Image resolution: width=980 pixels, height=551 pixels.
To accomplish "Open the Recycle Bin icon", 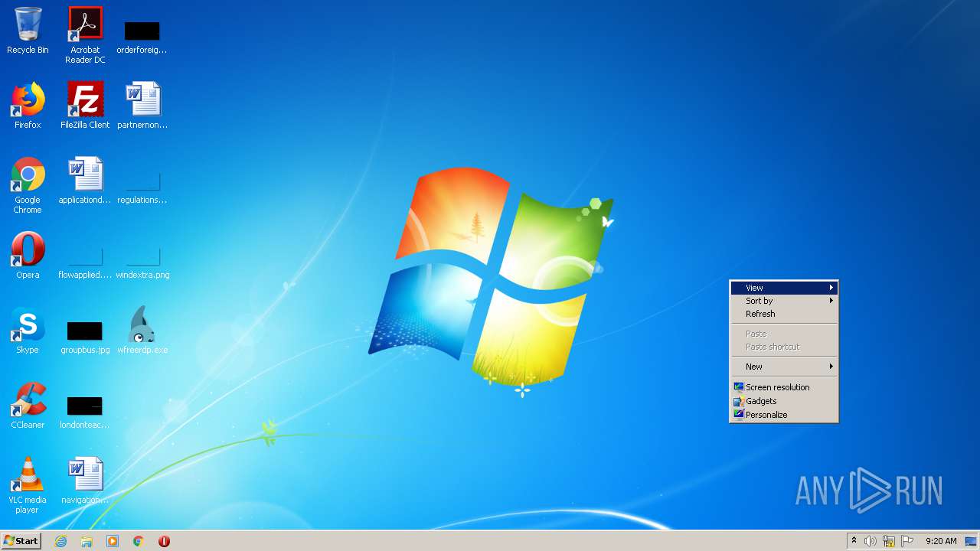I will click(x=28, y=31).
